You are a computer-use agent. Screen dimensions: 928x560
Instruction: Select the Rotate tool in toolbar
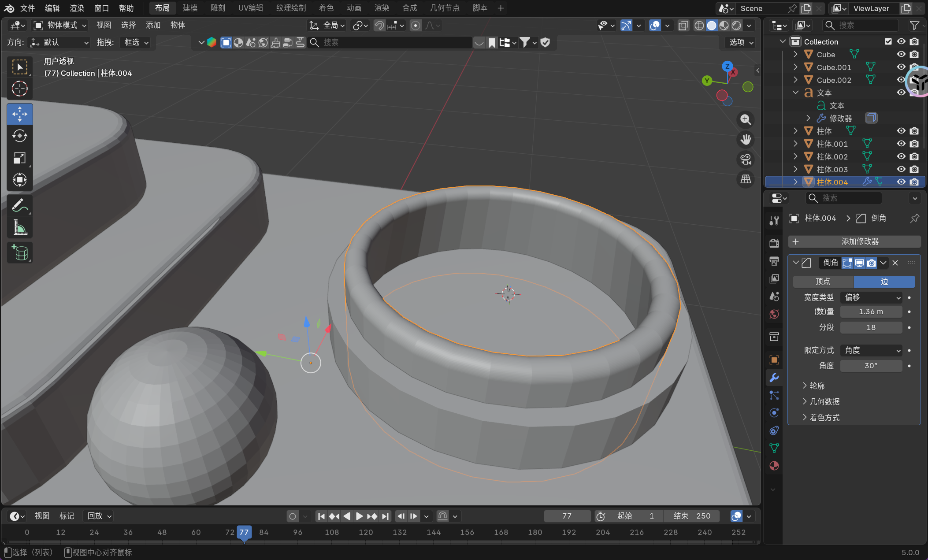[19, 136]
